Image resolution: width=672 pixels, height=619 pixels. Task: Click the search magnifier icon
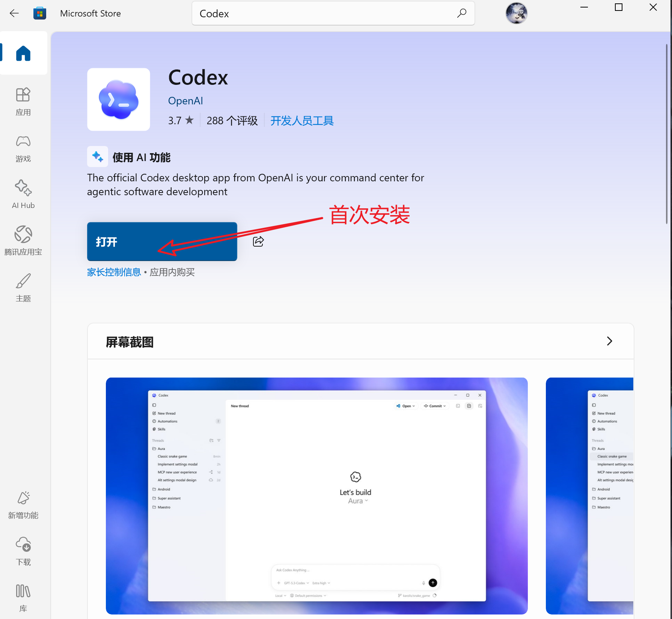pos(462,13)
